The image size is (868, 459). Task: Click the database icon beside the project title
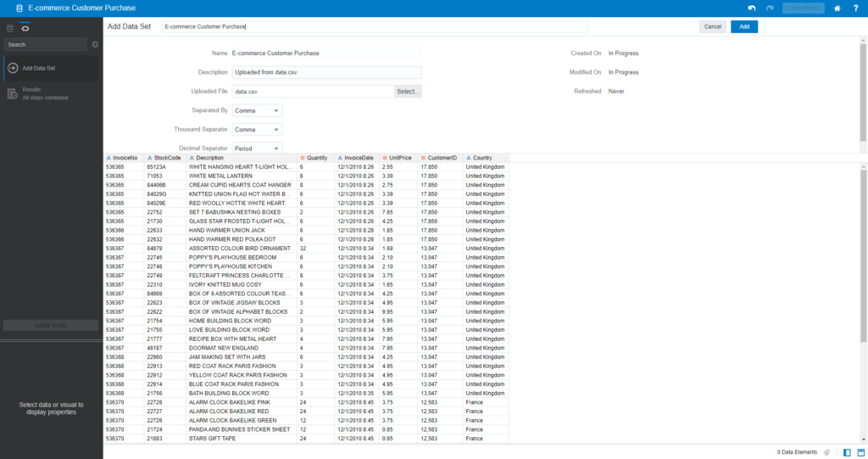pos(19,8)
